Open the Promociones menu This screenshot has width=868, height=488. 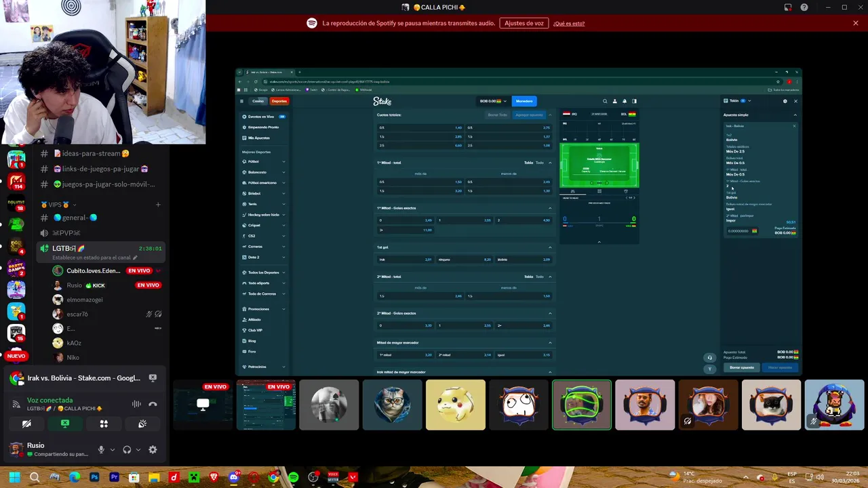pyautogui.click(x=264, y=309)
